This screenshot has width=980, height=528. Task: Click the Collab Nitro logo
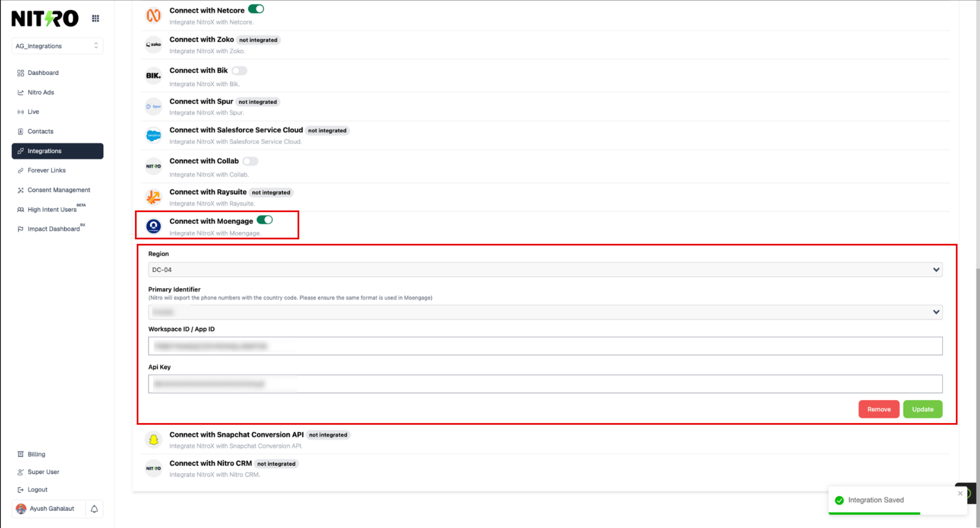(153, 166)
